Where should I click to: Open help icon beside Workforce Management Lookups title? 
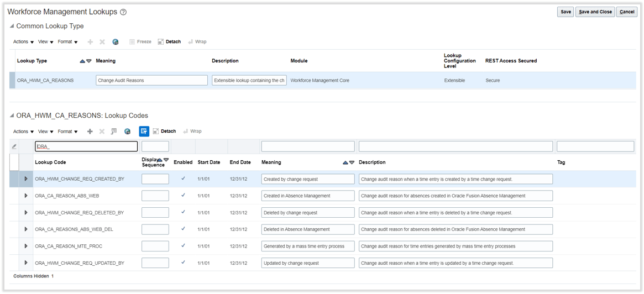pos(123,12)
